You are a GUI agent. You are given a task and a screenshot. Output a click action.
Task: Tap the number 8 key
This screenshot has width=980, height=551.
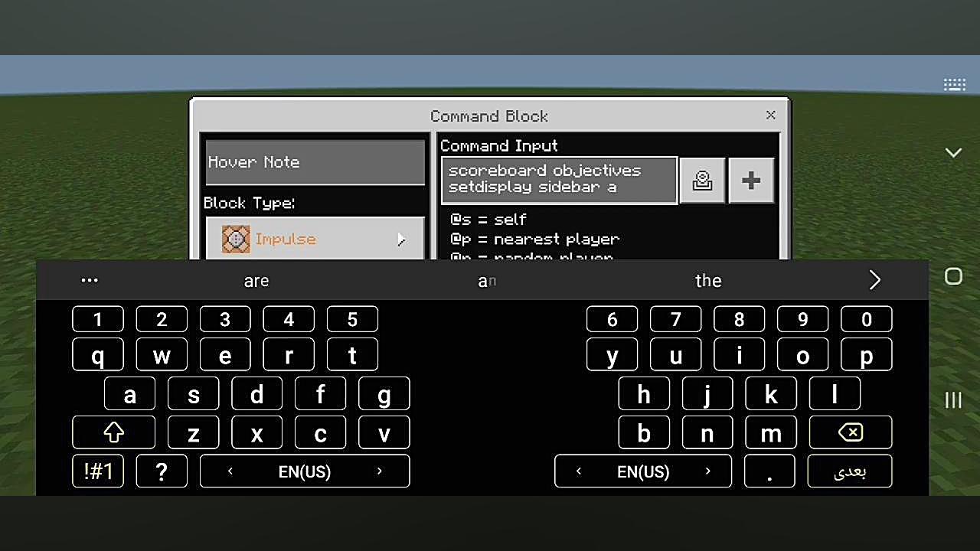[x=739, y=319]
